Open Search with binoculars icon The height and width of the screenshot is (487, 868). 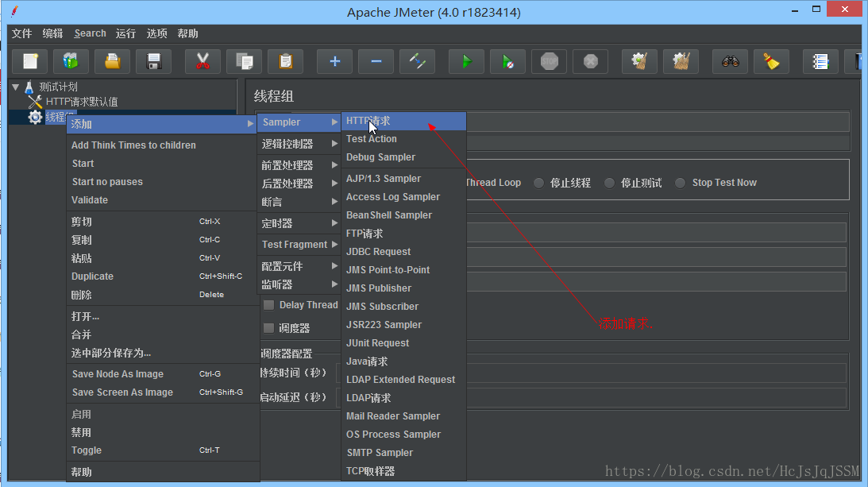tap(730, 61)
